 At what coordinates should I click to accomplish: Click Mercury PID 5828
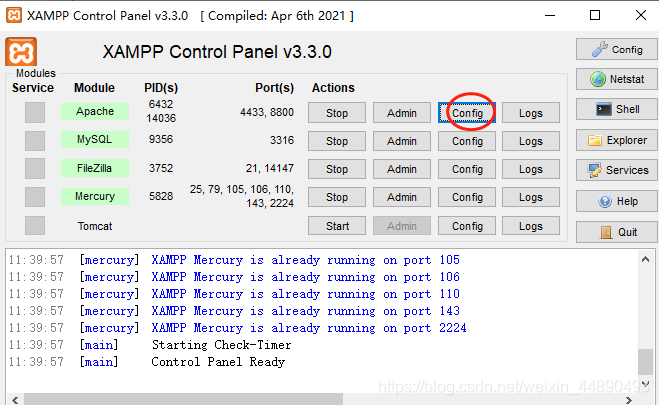point(161,196)
